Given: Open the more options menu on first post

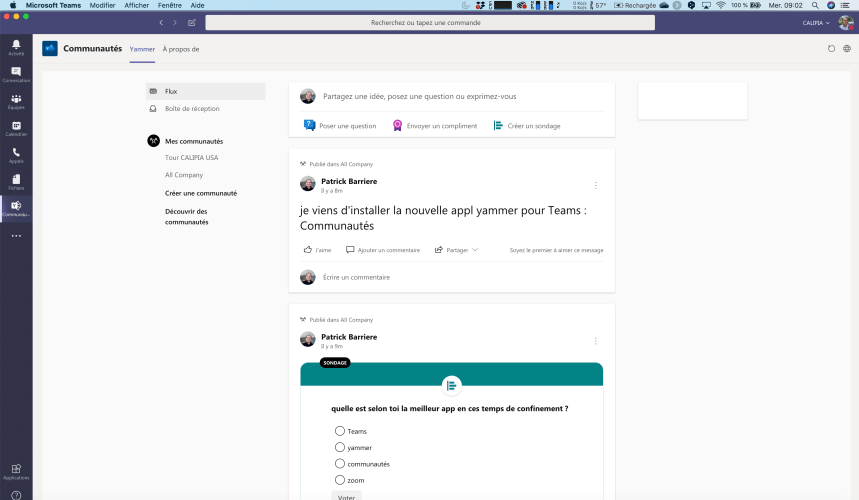Looking at the screenshot, I should tap(596, 185).
